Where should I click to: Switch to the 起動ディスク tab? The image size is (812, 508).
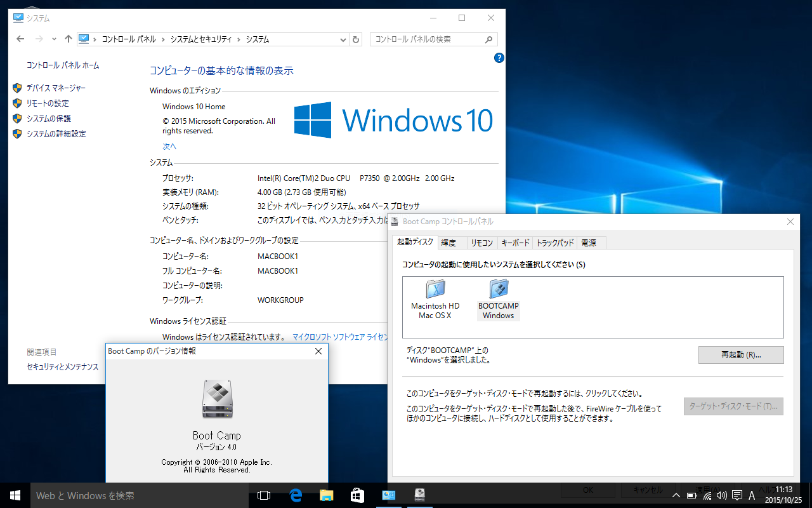click(x=415, y=242)
